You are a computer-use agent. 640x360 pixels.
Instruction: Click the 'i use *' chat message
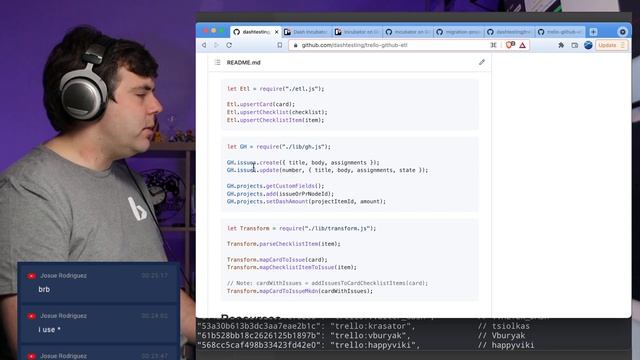tap(49, 329)
